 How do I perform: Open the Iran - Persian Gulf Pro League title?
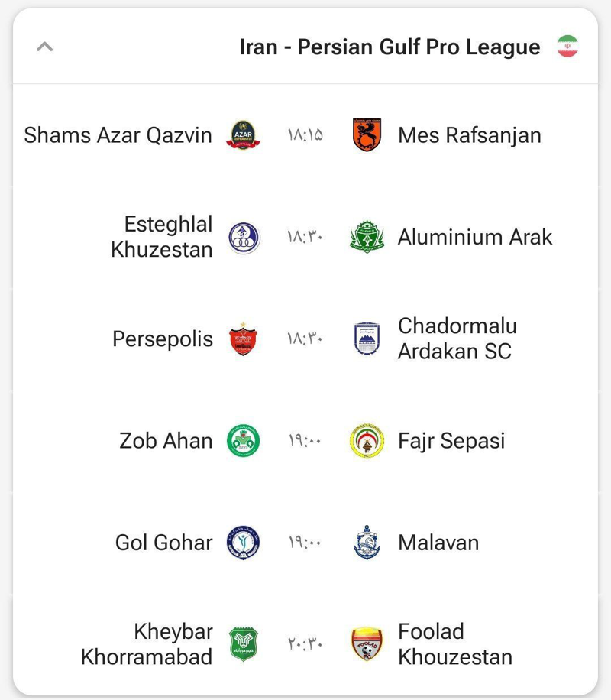pyautogui.click(x=390, y=47)
